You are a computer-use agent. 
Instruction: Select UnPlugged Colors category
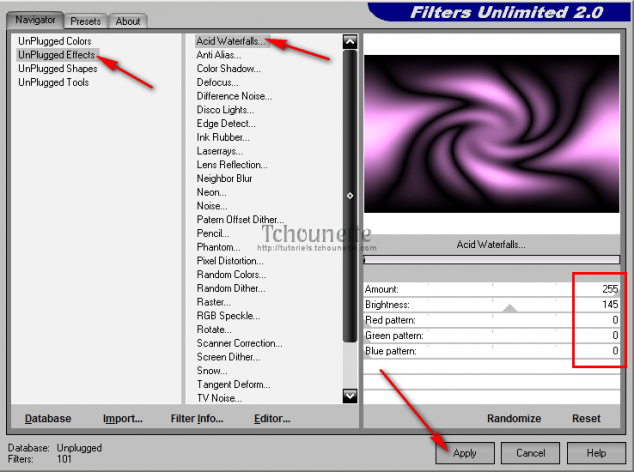pos(55,41)
